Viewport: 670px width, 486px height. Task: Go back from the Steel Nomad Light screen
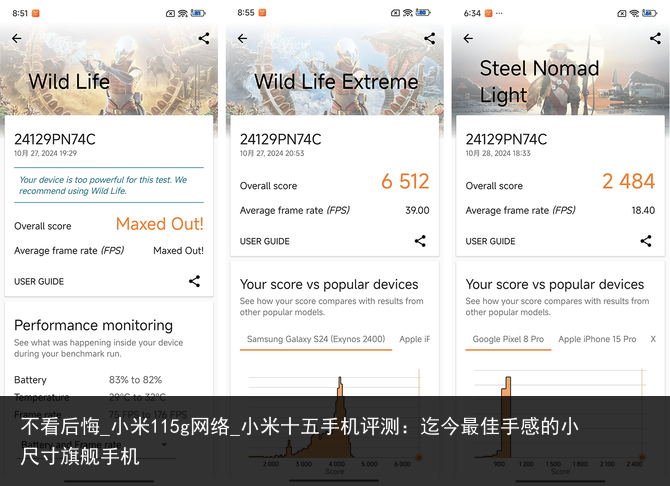468,38
